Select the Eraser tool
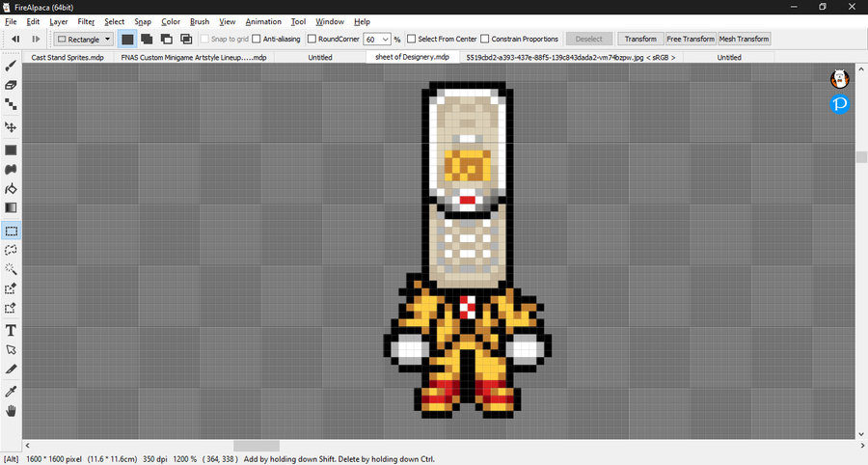The width and height of the screenshot is (868, 465). pos(11,85)
